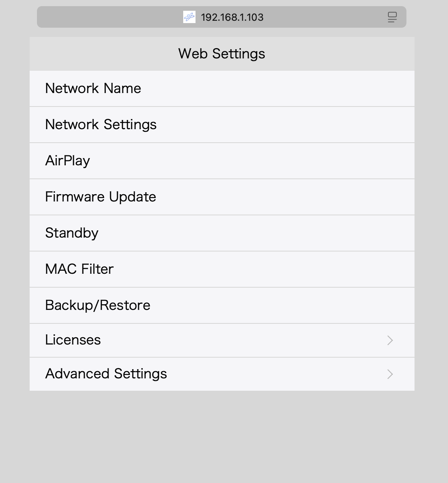Select the Firmware Update entry
Image resolution: width=448 pixels, height=483 pixels.
(100, 197)
